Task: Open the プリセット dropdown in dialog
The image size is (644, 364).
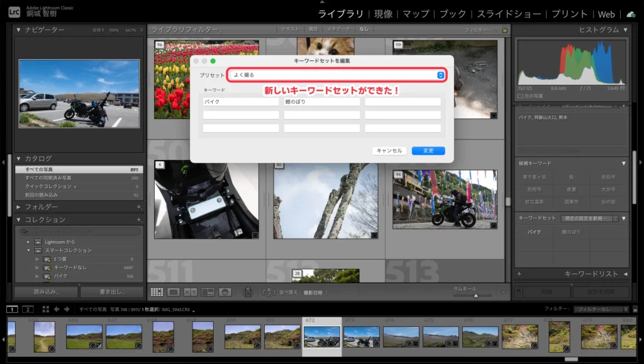Action: pos(336,75)
